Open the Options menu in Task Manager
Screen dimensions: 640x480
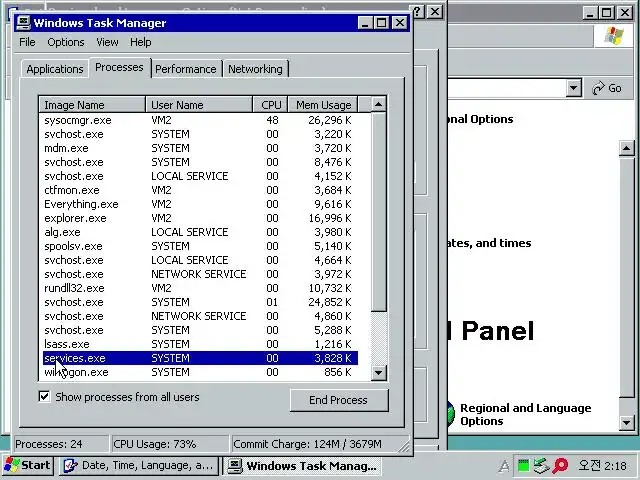66,42
